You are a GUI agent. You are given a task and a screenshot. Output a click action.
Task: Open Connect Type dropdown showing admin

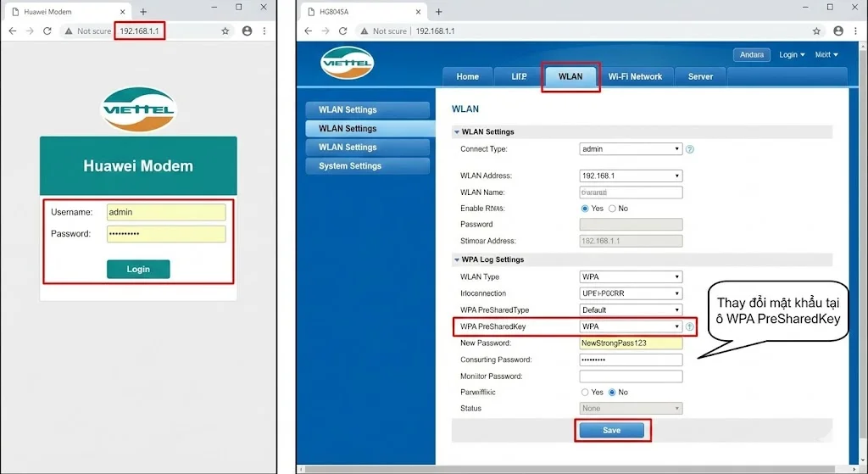[631, 149]
